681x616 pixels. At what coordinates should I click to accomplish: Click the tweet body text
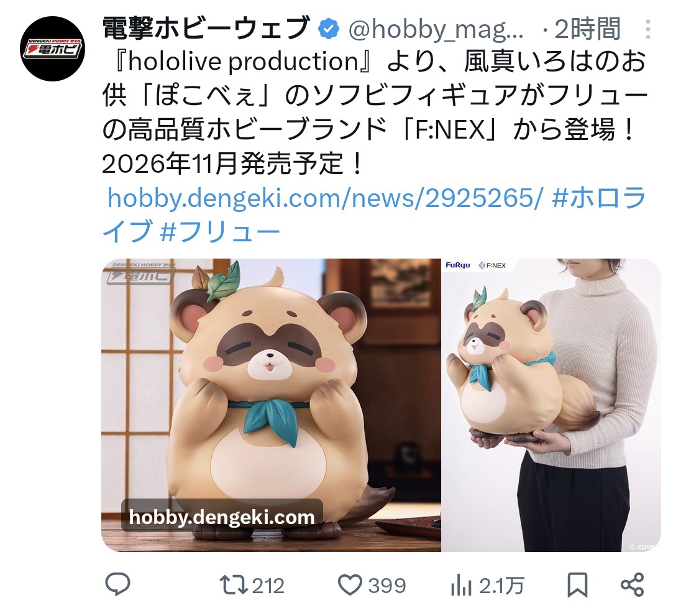pos(373,113)
